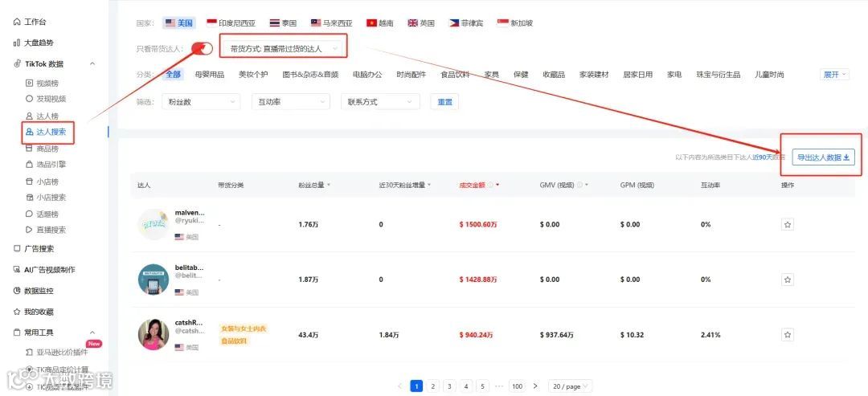868x396 pixels.
Task: Go to page 3
Action: click(x=449, y=386)
